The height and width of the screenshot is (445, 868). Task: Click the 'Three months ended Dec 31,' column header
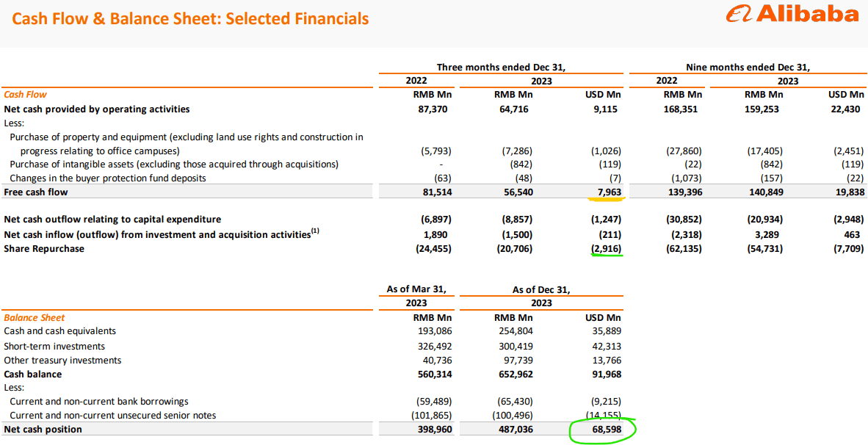pos(501,67)
